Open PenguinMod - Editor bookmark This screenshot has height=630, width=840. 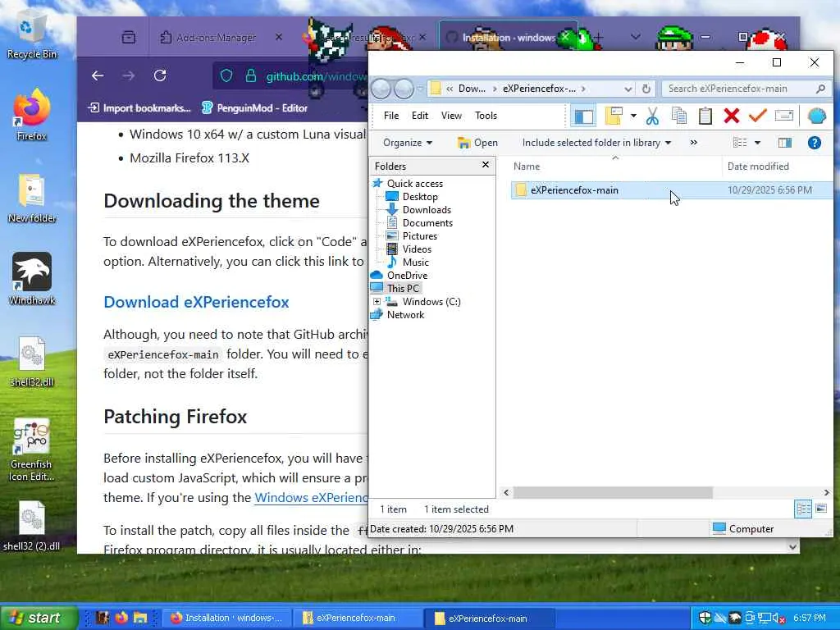(255, 108)
